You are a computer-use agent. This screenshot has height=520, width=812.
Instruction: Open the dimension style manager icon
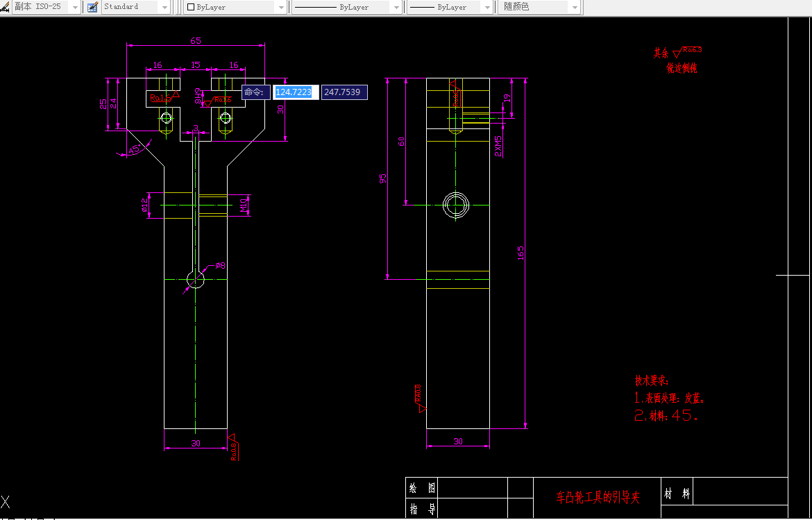click(5, 7)
